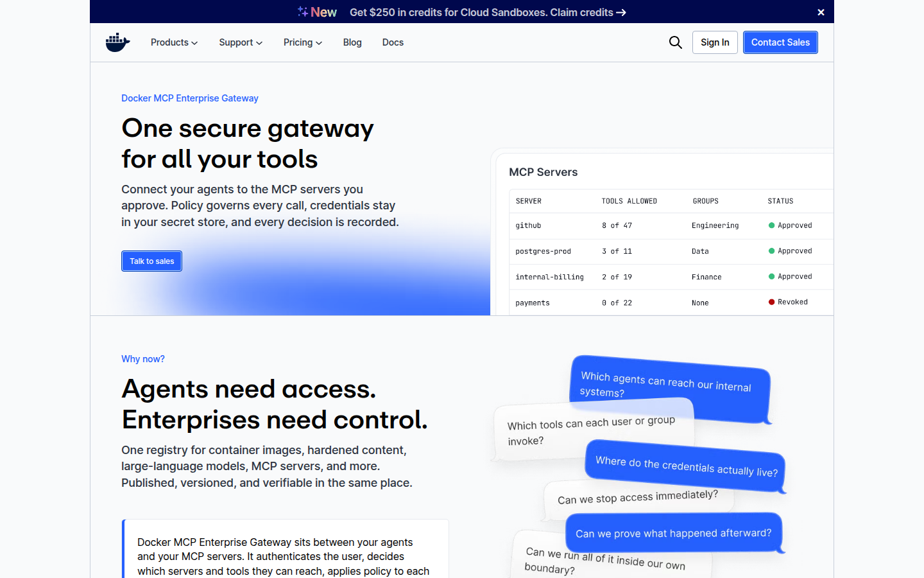Click red Revoked status dot for payments
The height and width of the screenshot is (578, 924).
(771, 302)
